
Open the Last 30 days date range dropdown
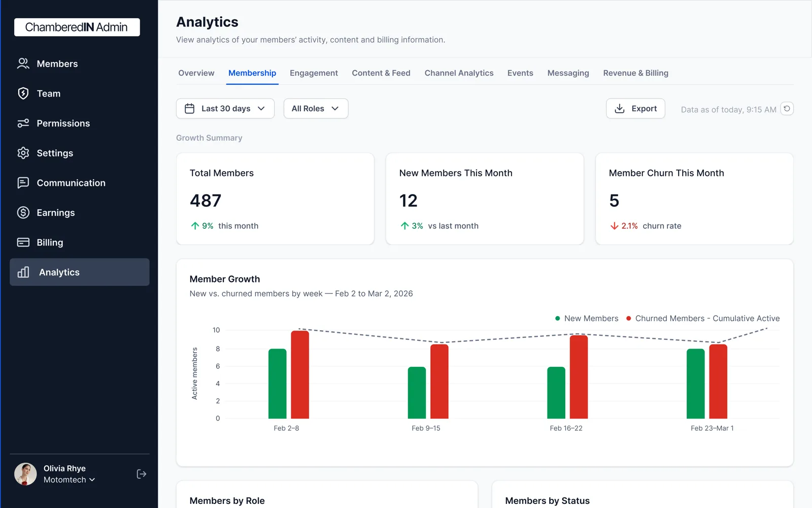(x=225, y=109)
